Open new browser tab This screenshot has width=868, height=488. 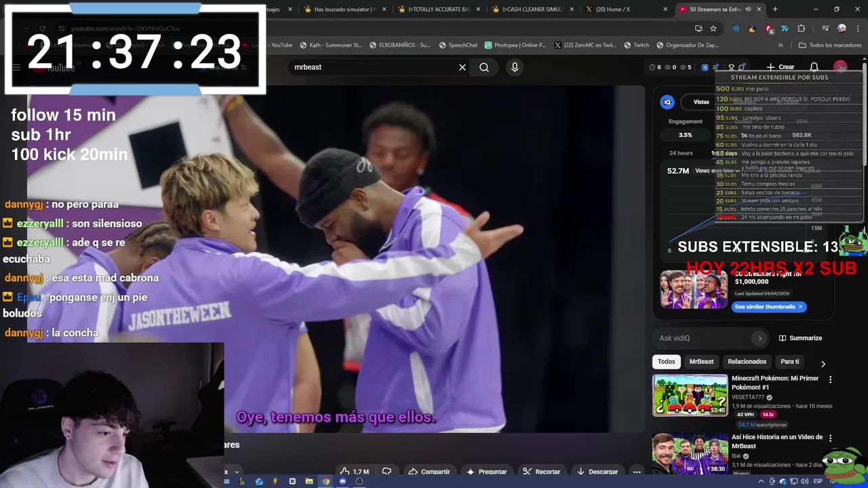coord(775,9)
